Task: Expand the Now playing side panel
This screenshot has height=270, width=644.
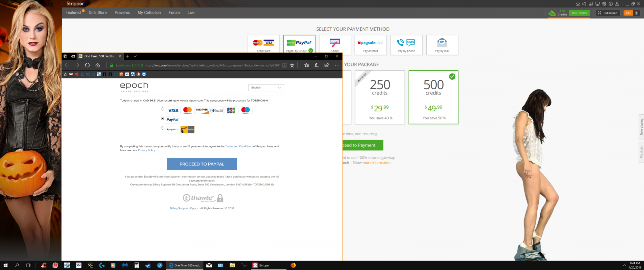Action: coord(641,127)
